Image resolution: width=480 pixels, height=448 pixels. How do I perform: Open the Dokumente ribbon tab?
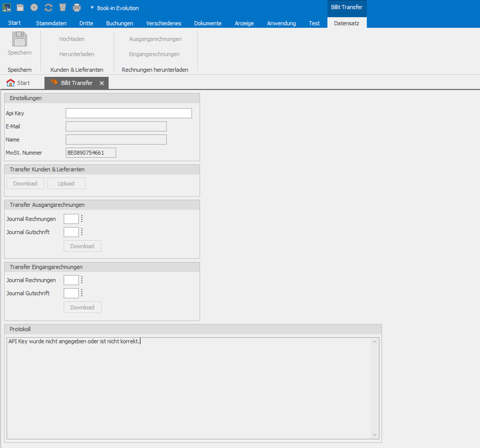click(208, 23)
